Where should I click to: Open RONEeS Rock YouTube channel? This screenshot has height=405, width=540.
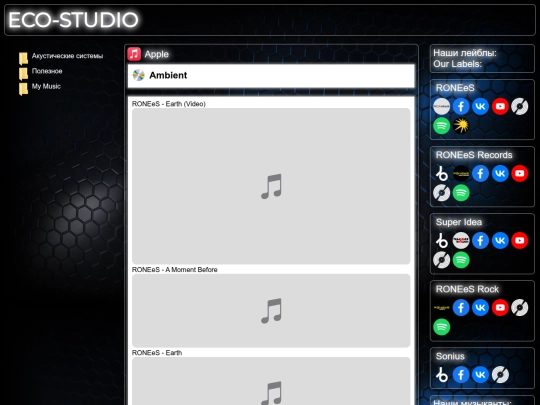click(500, 308)
